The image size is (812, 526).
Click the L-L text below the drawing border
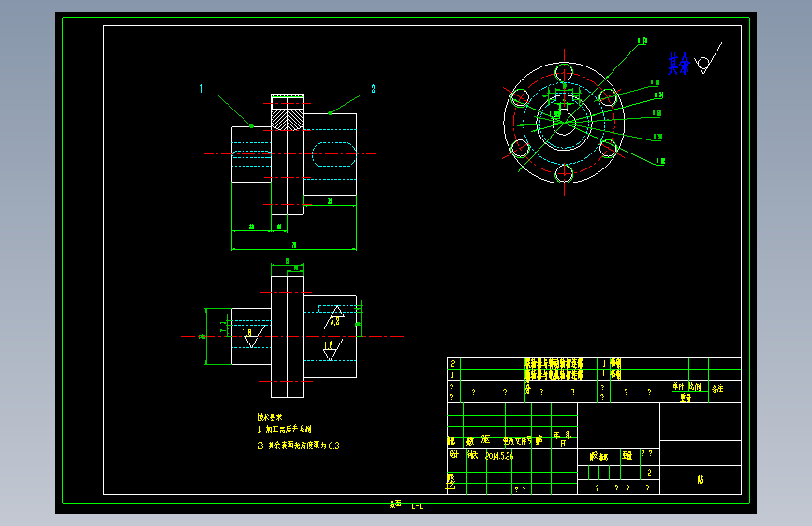[418, 506]
